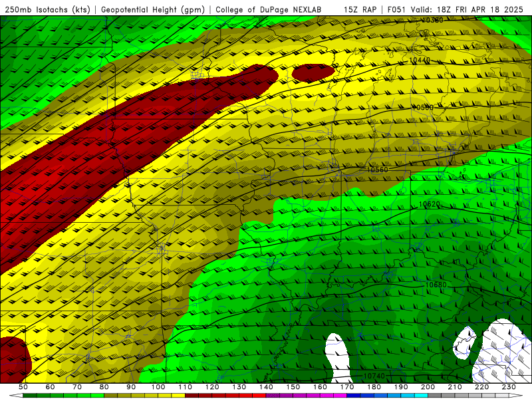Click the bright red swatch left of 140
Screen dimensions: 532x399
click(259, 396)
